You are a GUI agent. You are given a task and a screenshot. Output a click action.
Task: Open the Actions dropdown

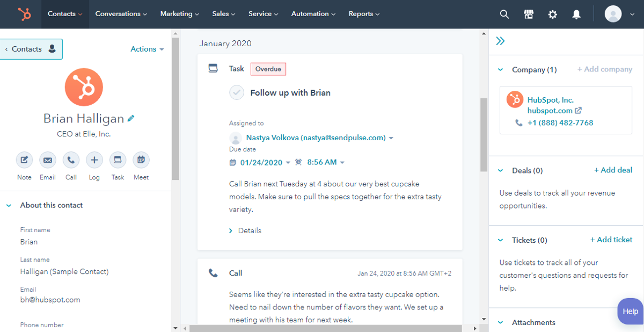point(147,49)
